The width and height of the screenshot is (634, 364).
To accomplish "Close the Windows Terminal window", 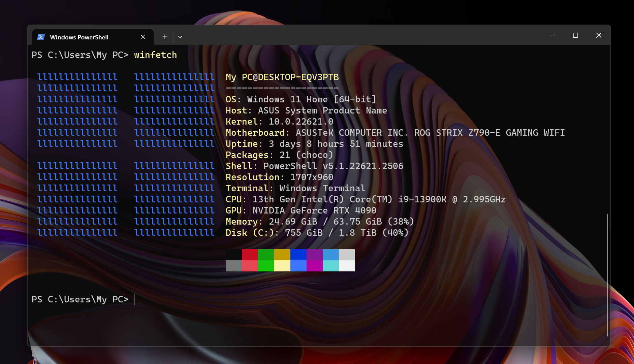I will coord(599,35).
